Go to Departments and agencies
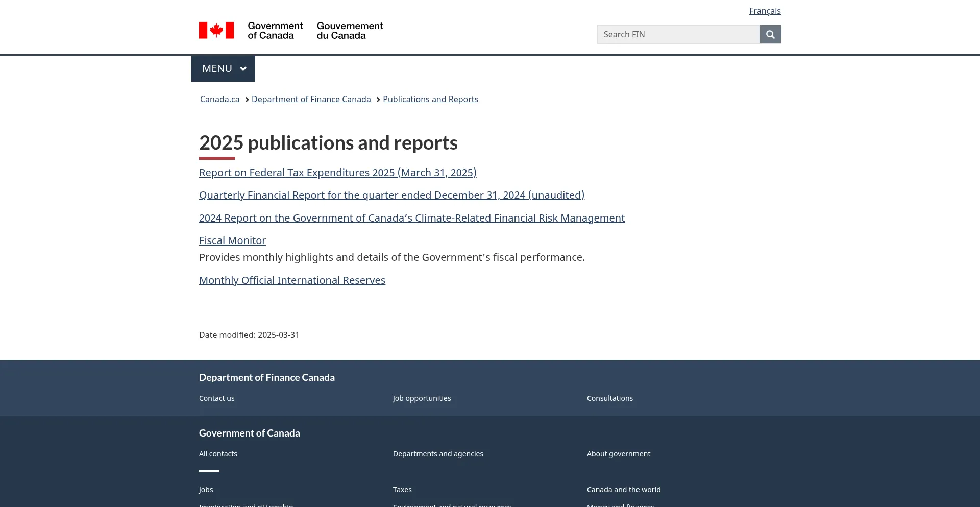Viewport: 980px width, 507px height. 438,454
